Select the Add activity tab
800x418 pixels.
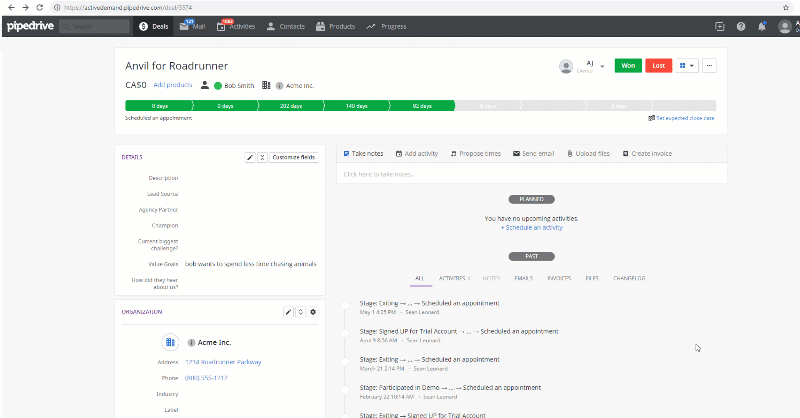coord(417,153)
